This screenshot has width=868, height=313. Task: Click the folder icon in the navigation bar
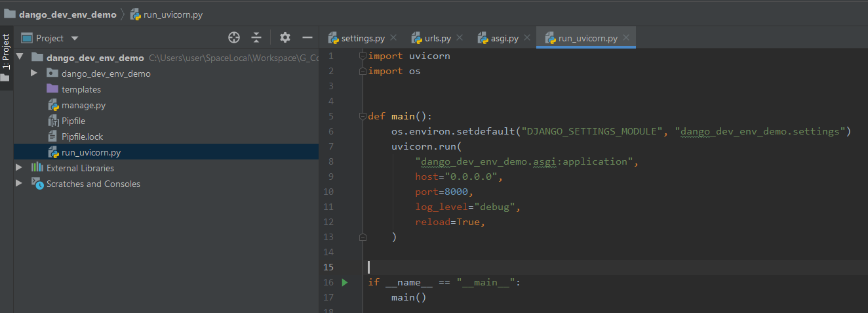(x=9, y=14)
